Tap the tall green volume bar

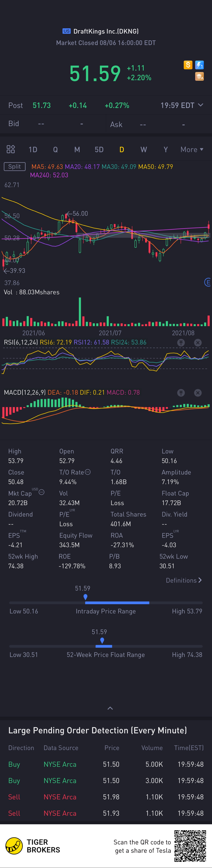80,312
